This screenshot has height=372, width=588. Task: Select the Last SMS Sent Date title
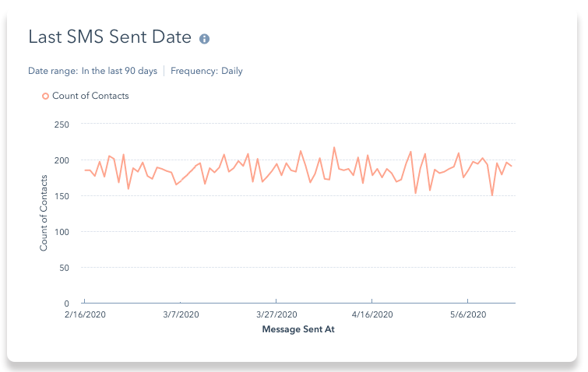point(110,37)
